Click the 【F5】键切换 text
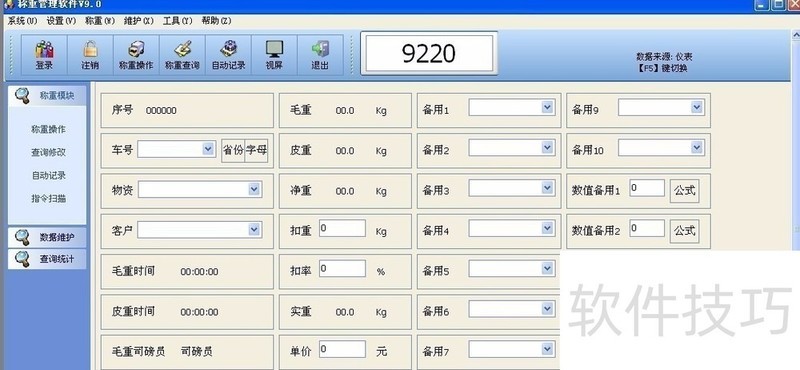The image size is (800, 370). point(662,68)
